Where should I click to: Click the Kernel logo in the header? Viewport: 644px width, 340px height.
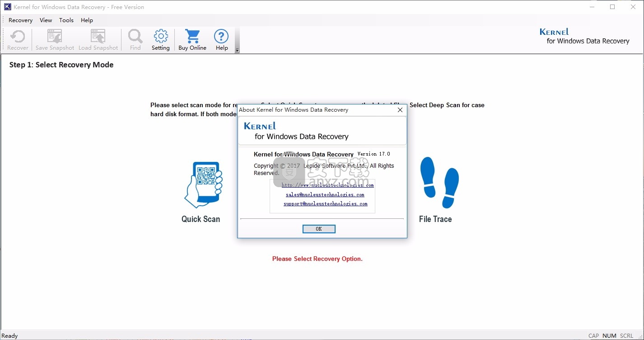[x=584, y=36]
